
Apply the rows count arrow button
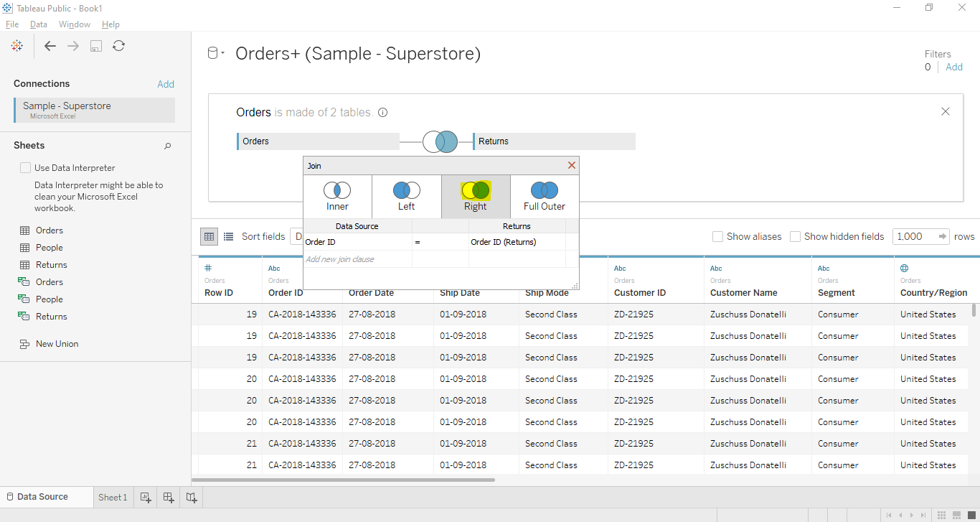pyautogui.click(x=942, y=236)
